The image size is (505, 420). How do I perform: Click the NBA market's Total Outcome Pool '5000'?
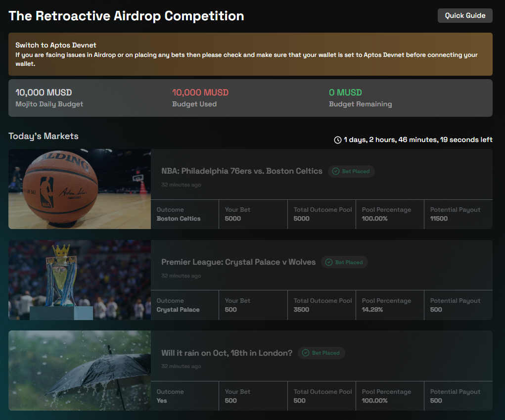[301, 218]
